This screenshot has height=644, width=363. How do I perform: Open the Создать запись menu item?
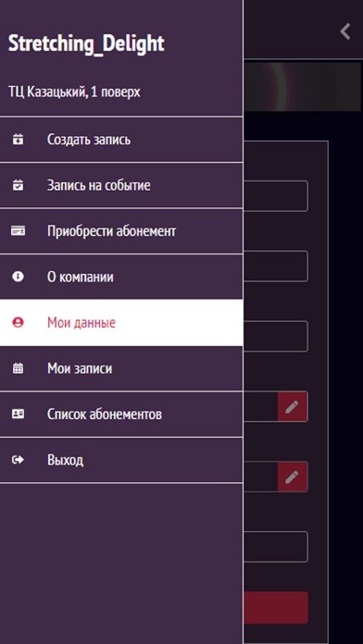pyautogui.click(x=121, y=140)
